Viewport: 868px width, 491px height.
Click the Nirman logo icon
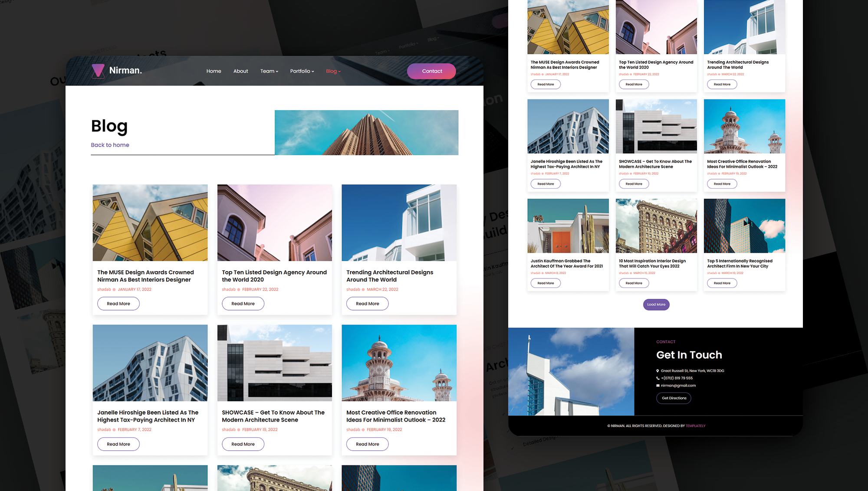[99, 71]
